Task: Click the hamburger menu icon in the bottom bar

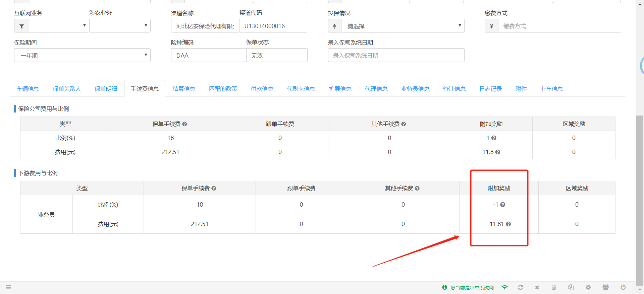Action: [8, 287]
